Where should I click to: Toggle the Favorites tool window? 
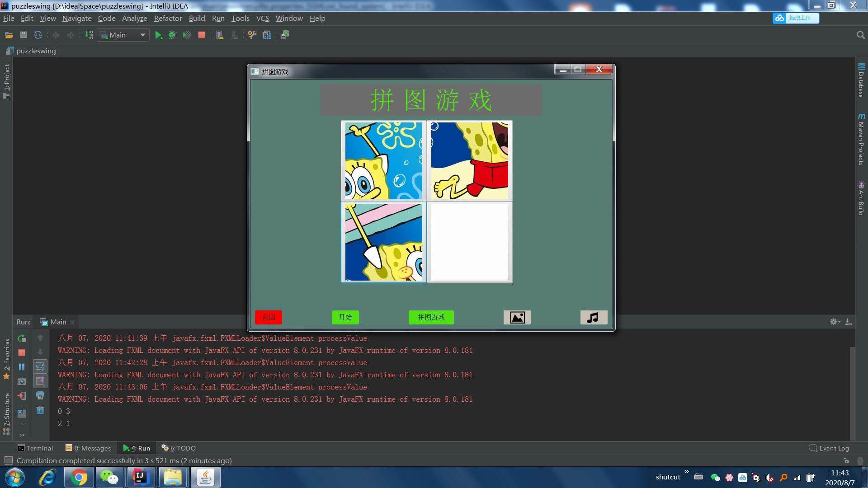[x=7, y=359]
